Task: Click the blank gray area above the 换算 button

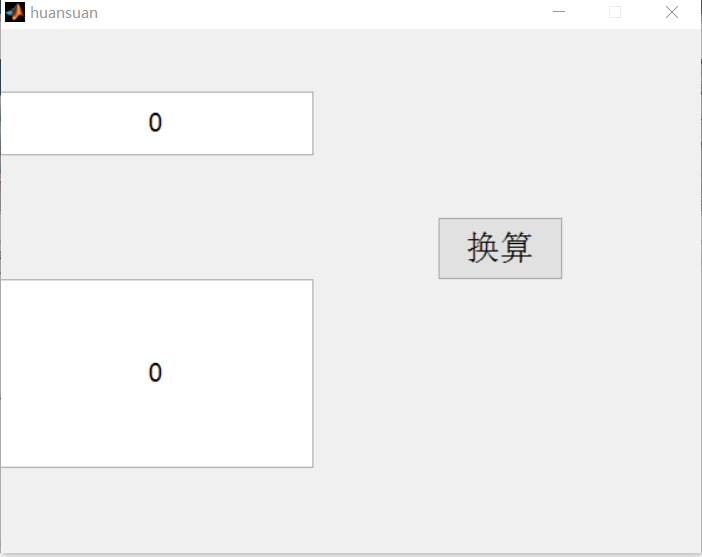Action: (500, 130)
